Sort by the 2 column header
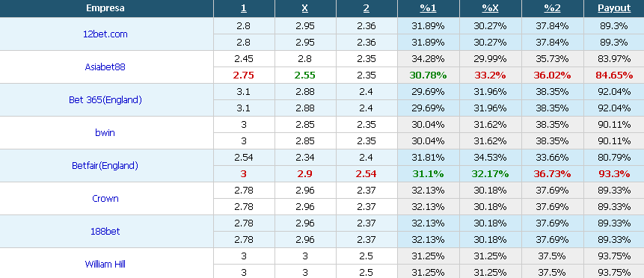Image resolution: width=644 pixels, height=278 pixels. click(367, 8)
